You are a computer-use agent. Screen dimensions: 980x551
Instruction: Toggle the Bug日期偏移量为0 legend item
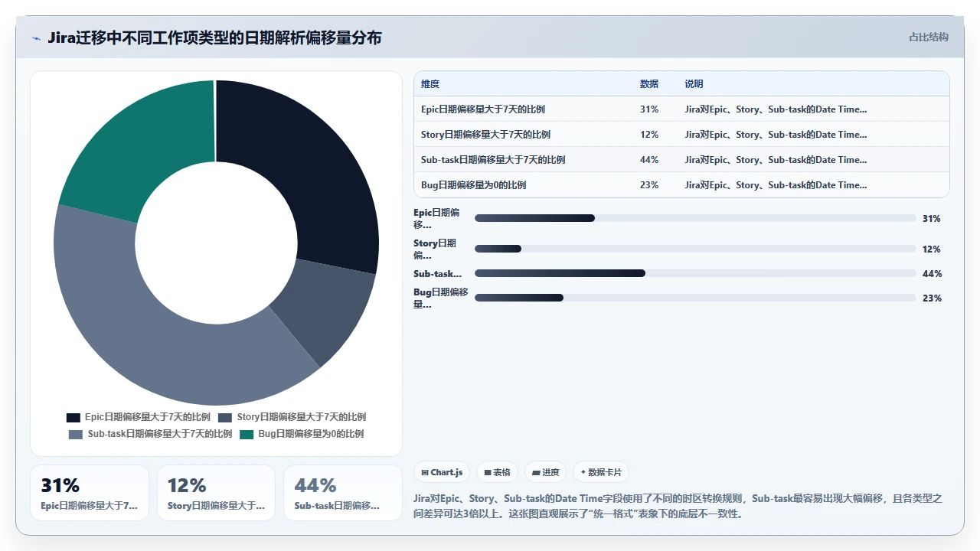(302, 434)
